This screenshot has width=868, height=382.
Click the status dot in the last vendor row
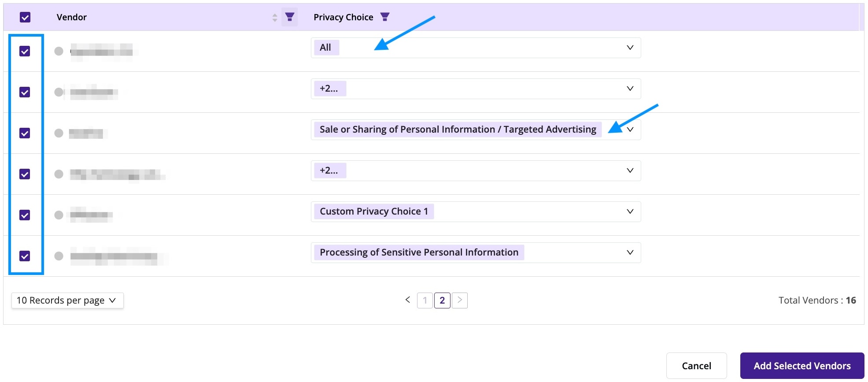pos(59,256)
